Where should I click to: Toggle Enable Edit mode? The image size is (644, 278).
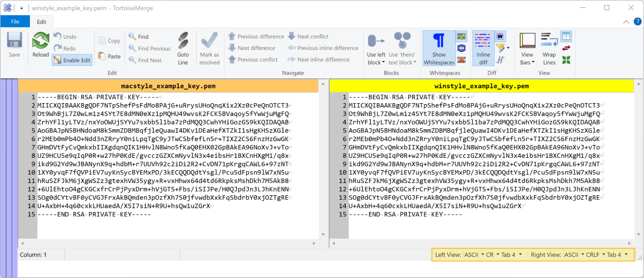click(72, 60)
